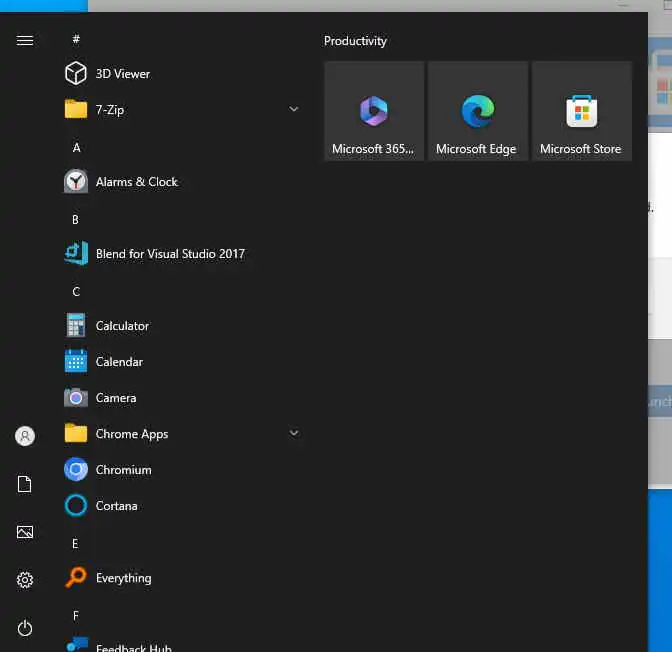The image size is (672, 652).
Task: Click the Alarms & Clock label
Action: 136,182
